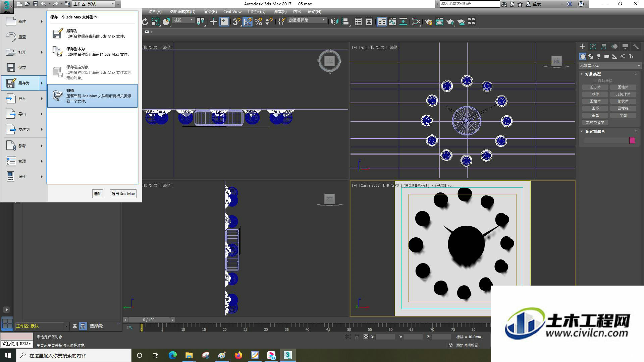Select Archive in the Save As submenu
This screenshot has height=362, width=644.
pyautogui.click(x=92, y=96)
